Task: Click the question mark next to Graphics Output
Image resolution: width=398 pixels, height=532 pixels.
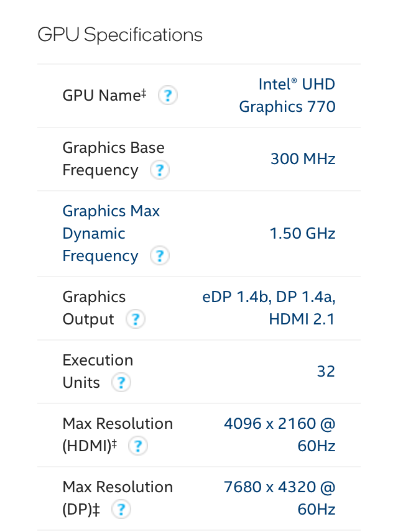Action: (135, 319)
